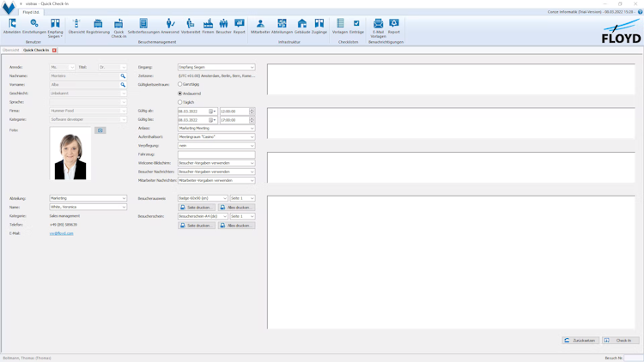Show Anwesend visitors via ribbon icon
The image size is (644, 362).
click(170, 26)
